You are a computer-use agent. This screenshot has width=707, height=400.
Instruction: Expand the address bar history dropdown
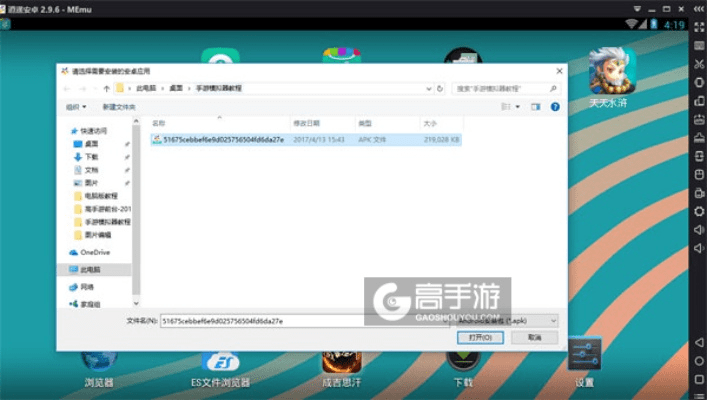click(x=429, y=89)
